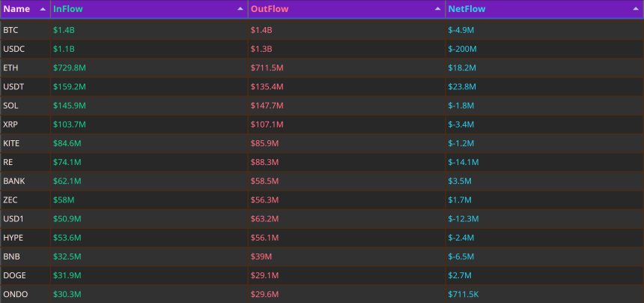Click SOL outflow value $147.7M
This screenshot has height=303, width=644.
(267, 106)
